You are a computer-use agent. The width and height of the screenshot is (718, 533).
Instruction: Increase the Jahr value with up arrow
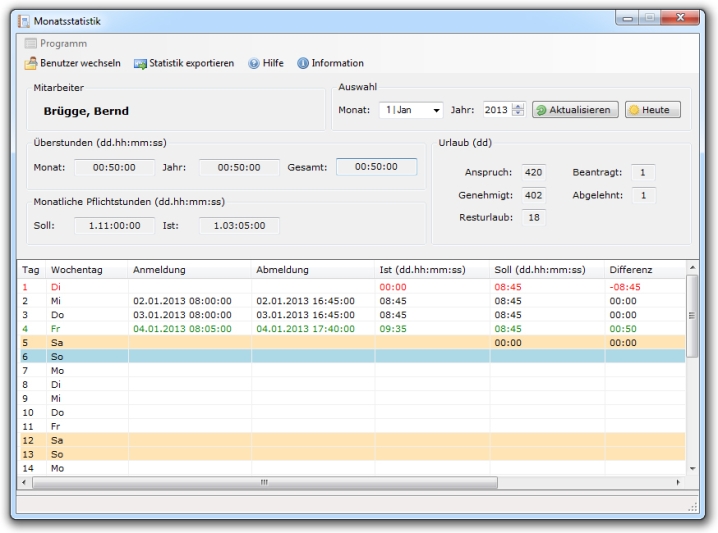point(518,106)
